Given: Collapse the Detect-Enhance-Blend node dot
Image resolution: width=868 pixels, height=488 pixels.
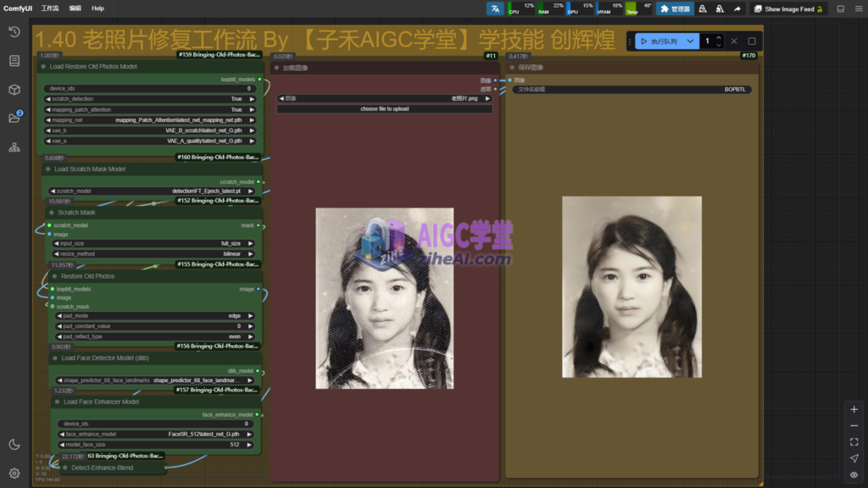Looking at the screenshot, I should (x=65, y=468).
